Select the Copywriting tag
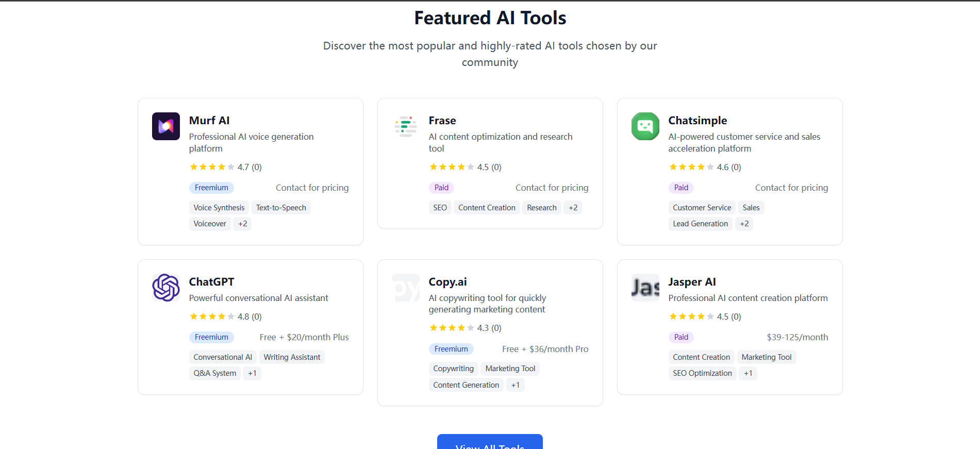Image resolution: width=980 pixels, height=449 pixels. [453, 369]
